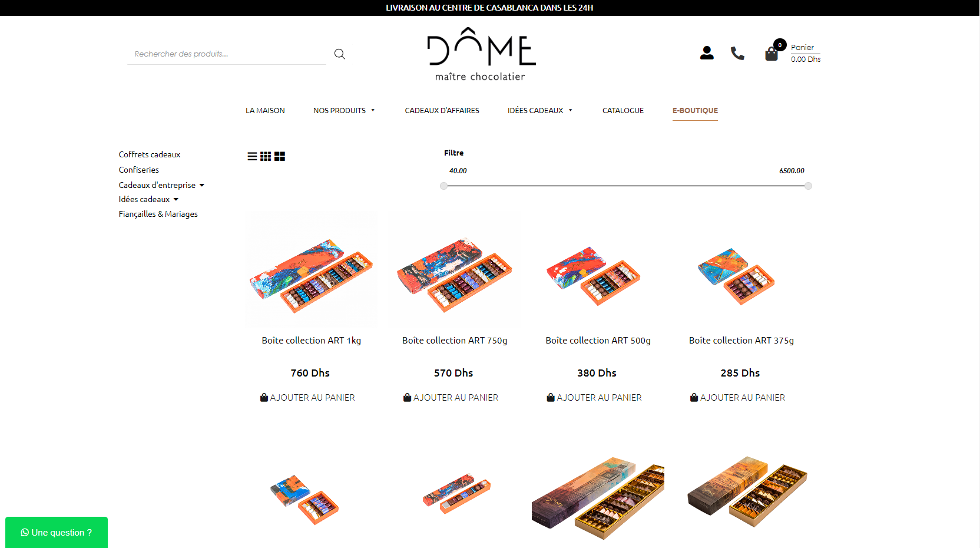Go to La Maison menu item

point(265,110)
